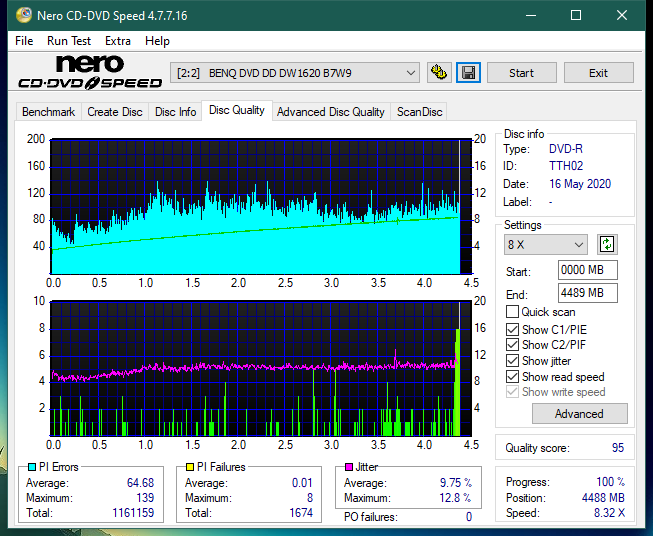Select the Disc Quality tab
The image size is (653, 536).
pyautogui.click(x=237, y=110)
